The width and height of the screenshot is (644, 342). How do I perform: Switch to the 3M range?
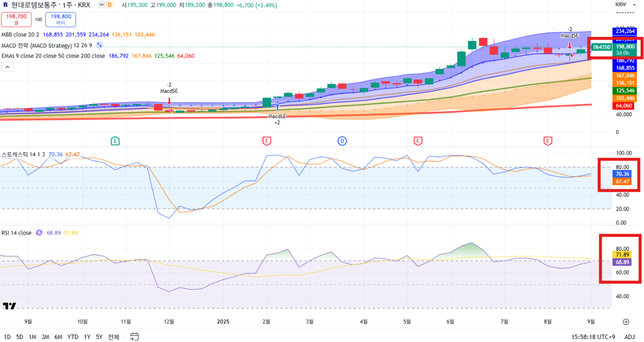[x=45, y=337]
